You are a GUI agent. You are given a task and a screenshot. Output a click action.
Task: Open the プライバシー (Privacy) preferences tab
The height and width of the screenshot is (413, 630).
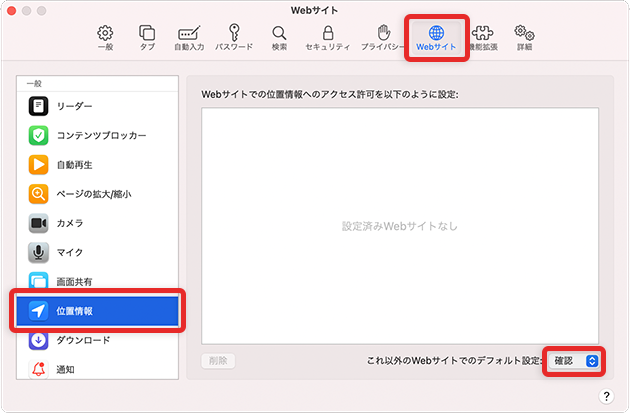[383, 38]
